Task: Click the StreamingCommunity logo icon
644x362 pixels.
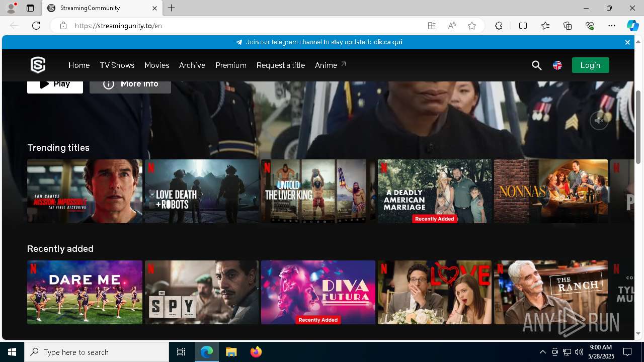Action: [38, 65]
